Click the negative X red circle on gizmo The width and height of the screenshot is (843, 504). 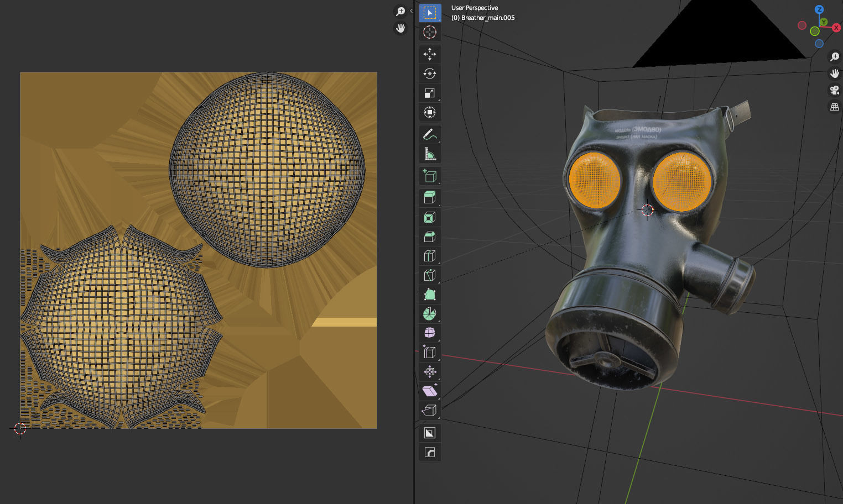(802, 25)
